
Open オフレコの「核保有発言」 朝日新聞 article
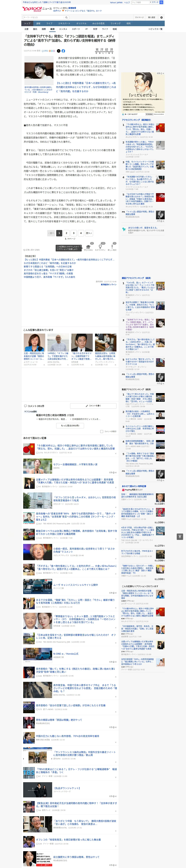pos(68,839)
